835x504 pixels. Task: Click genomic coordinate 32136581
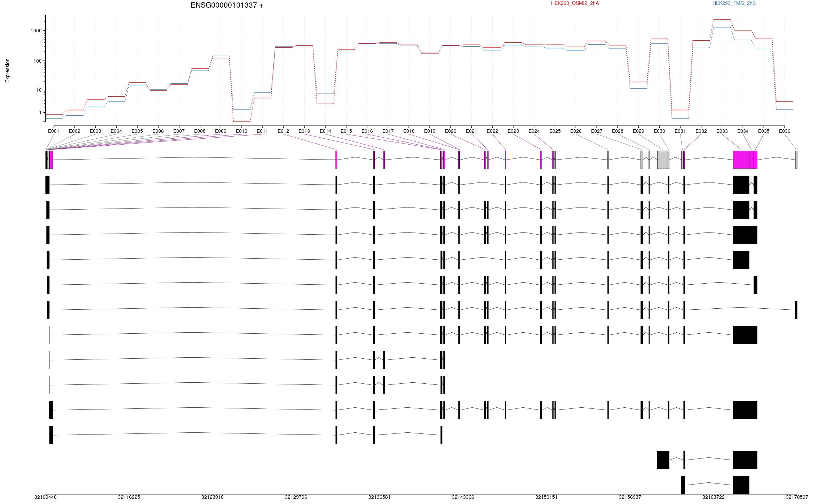379,497
